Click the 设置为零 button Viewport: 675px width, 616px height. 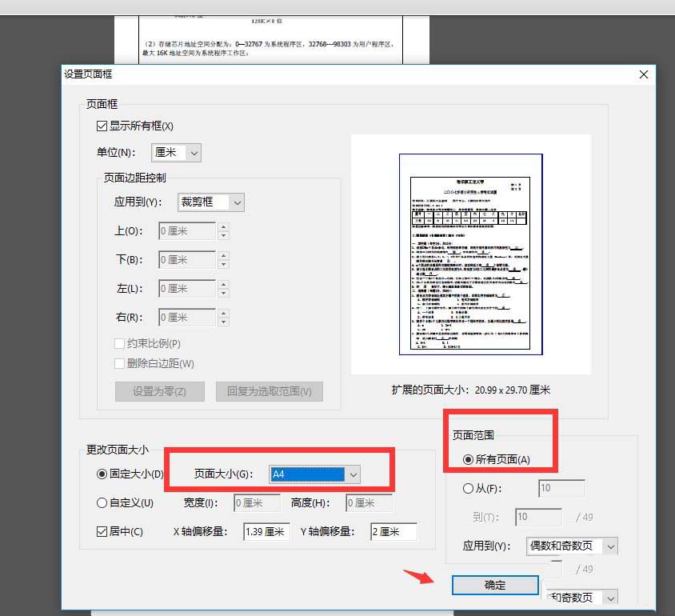(x=160, y=391)
